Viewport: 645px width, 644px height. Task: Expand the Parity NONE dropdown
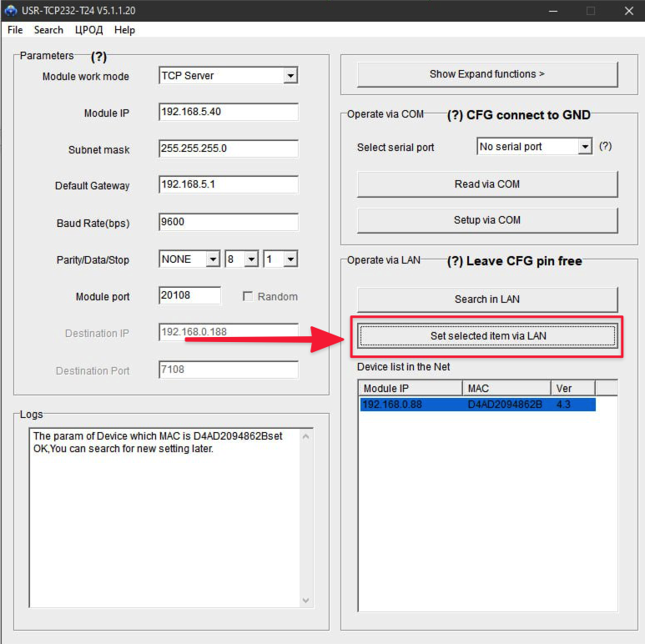[212, 259]
